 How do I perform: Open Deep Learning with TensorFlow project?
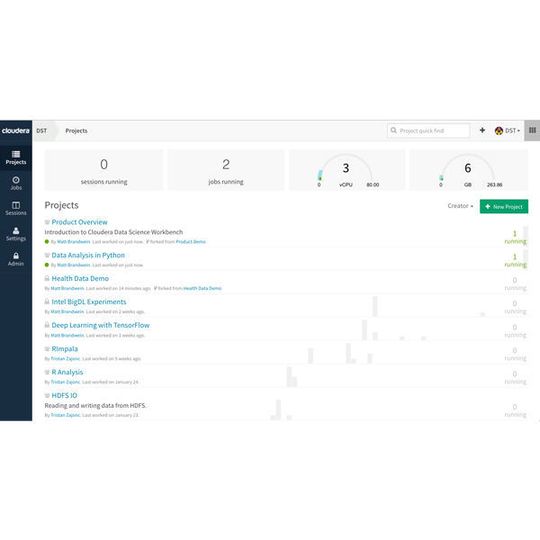101,325
